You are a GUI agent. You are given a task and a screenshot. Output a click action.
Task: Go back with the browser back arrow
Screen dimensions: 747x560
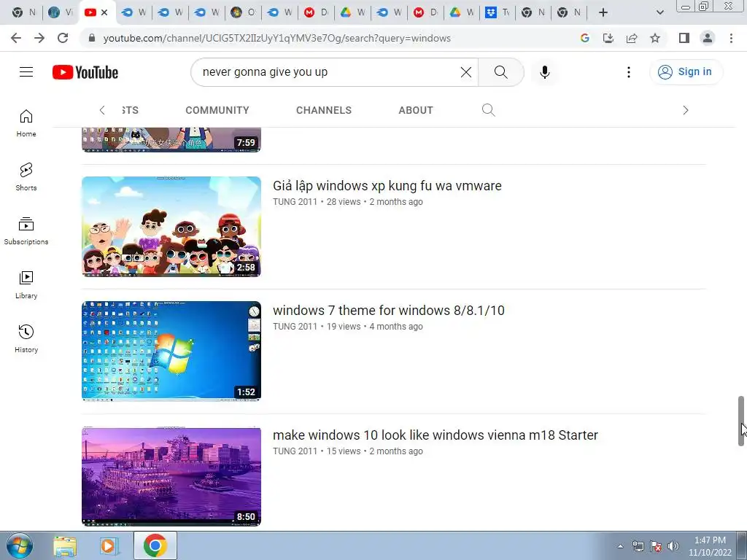(16, 38)
